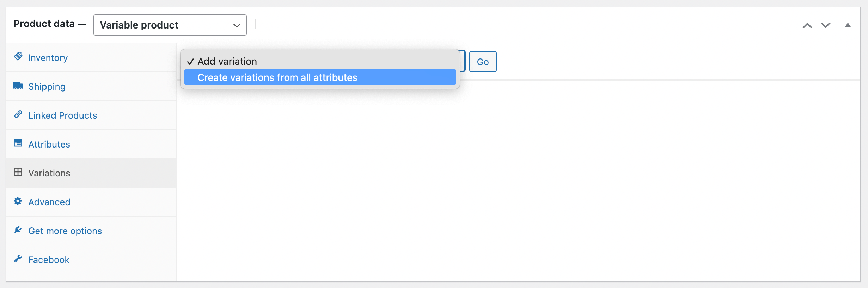Click the Shipping truck icon
The width and height of the screenshot is (868, 288).
18,86
